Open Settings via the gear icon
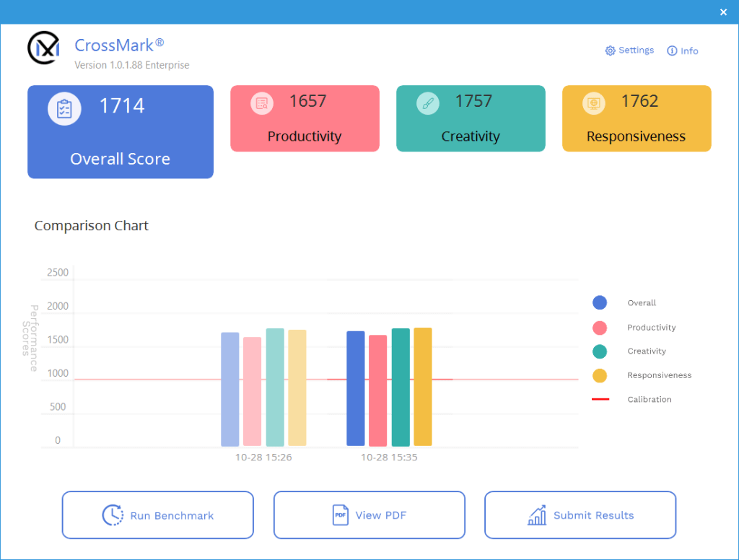The image size is (739, 560). point(610,51)
